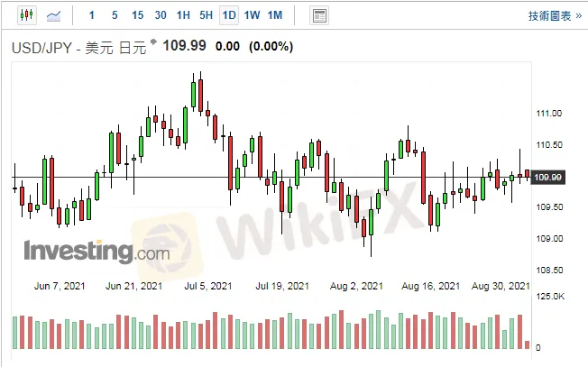Switch to area line chart type
This screenshot has height=367, width=588.
(54, 15)
